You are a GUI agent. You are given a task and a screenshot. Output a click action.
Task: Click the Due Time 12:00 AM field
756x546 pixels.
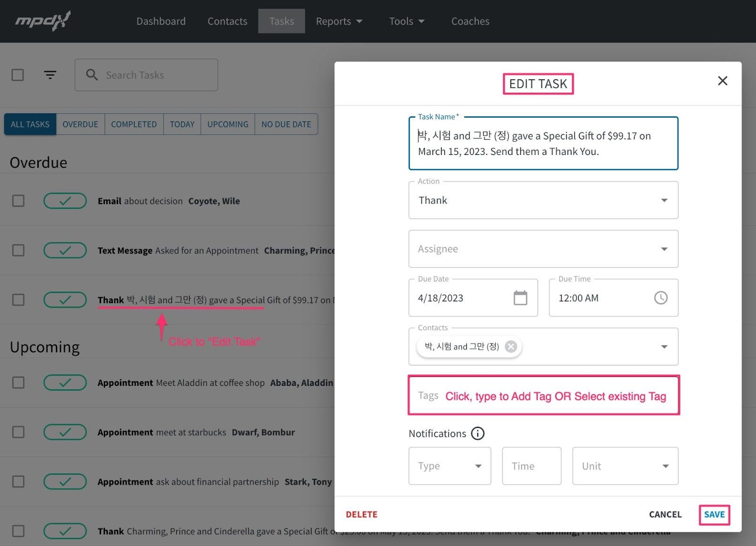click(x=613, y=298)
